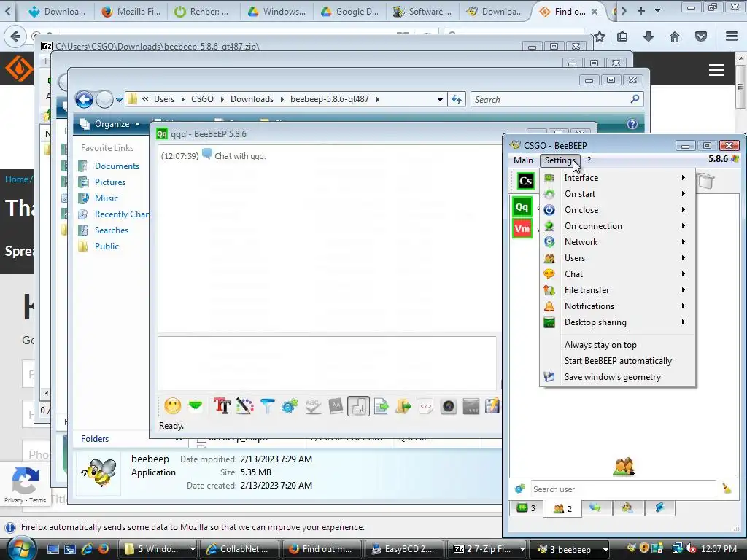This screenshot has width=747, height=560.
Task: Open the chats tab with speech bubbles
Action: point(595,507)
